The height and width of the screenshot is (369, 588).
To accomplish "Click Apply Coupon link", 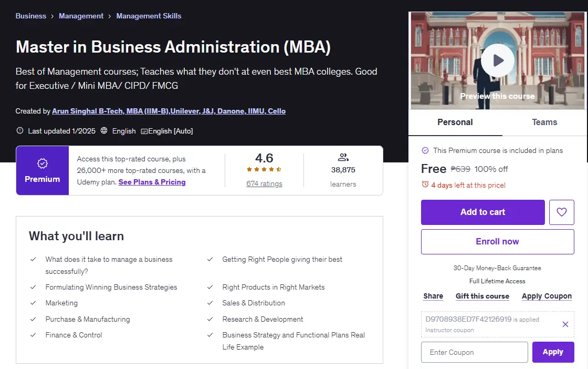I will point(547,296).
